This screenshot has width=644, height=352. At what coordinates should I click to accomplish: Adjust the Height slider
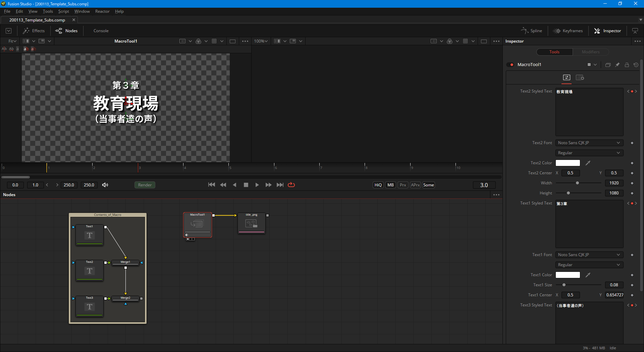pos(568,193)
